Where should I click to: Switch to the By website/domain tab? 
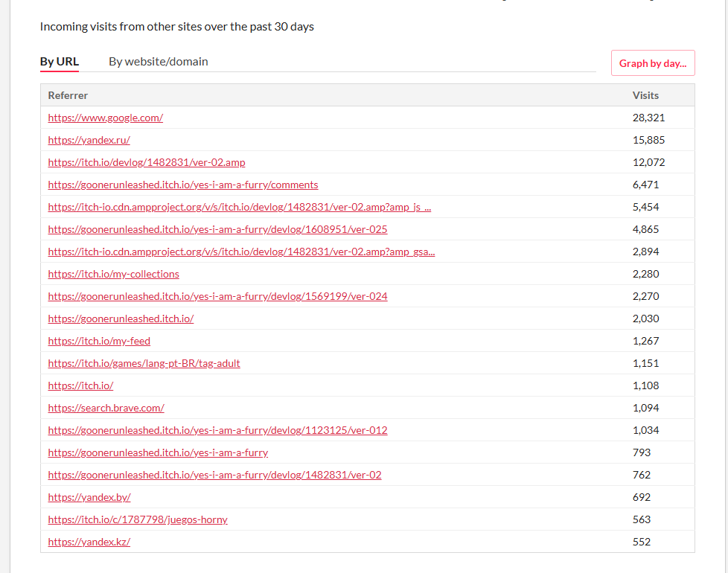pos(159,62)
